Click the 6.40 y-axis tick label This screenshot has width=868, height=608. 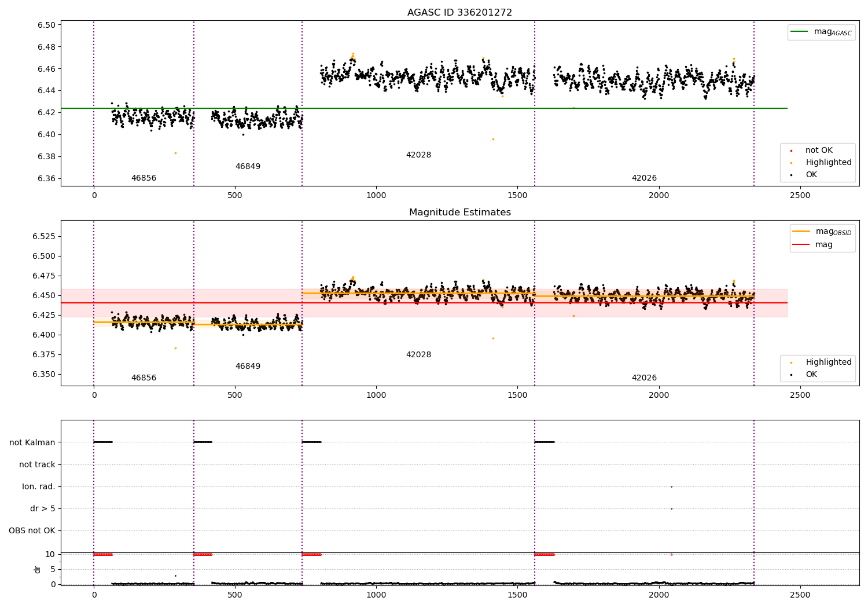pos(46,134)
